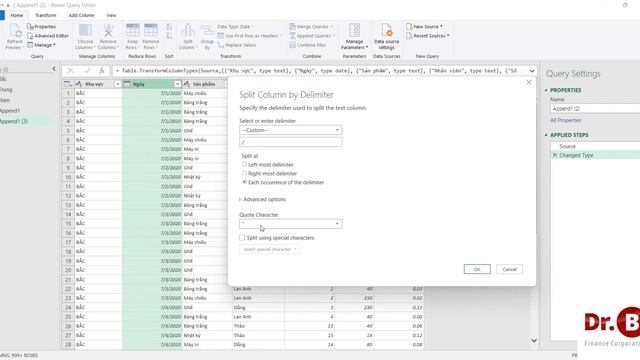Viewport: 640px width, 360px height.
Task: Open the Recent Sources dropdown
Action: pos(428,36)
